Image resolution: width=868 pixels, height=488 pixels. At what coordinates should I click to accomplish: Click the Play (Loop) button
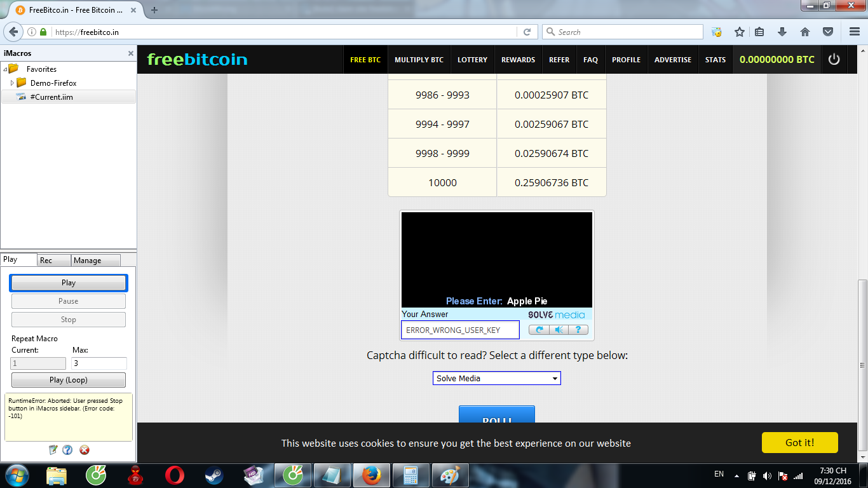[69, 380]
